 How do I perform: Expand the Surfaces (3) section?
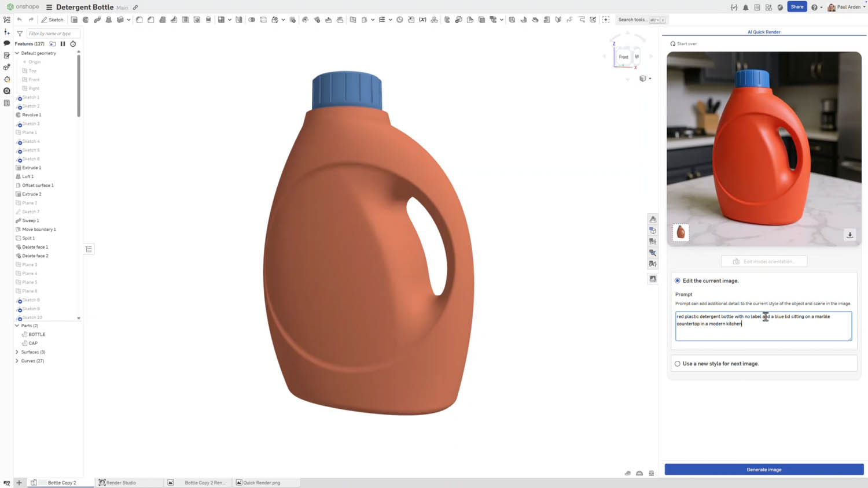17,352
